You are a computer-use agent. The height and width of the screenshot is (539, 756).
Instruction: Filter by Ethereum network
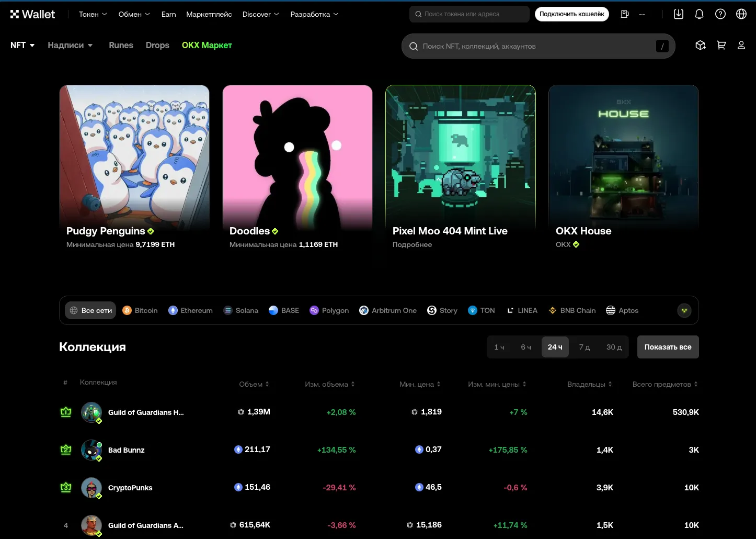point(190,310)
